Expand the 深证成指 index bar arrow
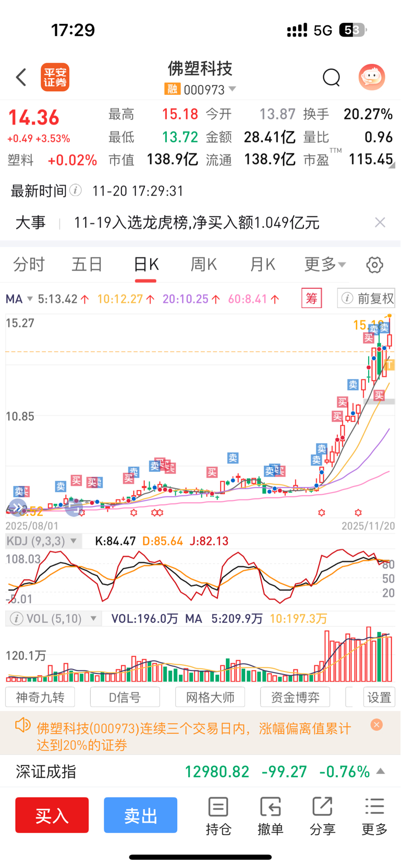The width and height of the screenshot is (401, 868). point(381,771)
